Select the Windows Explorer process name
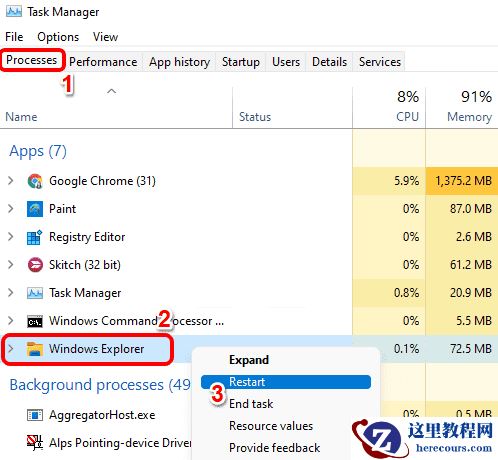 (97, 349)
